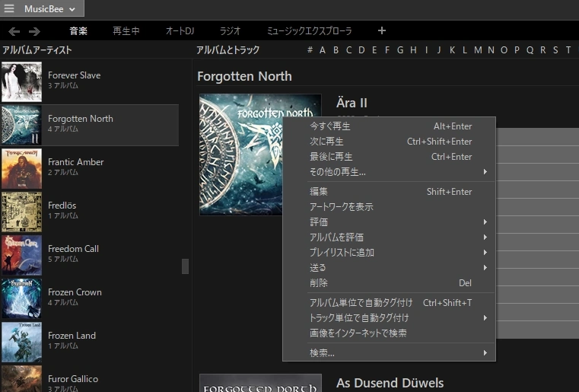The width and height of the screenshot is (579, 392).
Task: Add a new tab with plus icon
Action: tap(382, 31)
